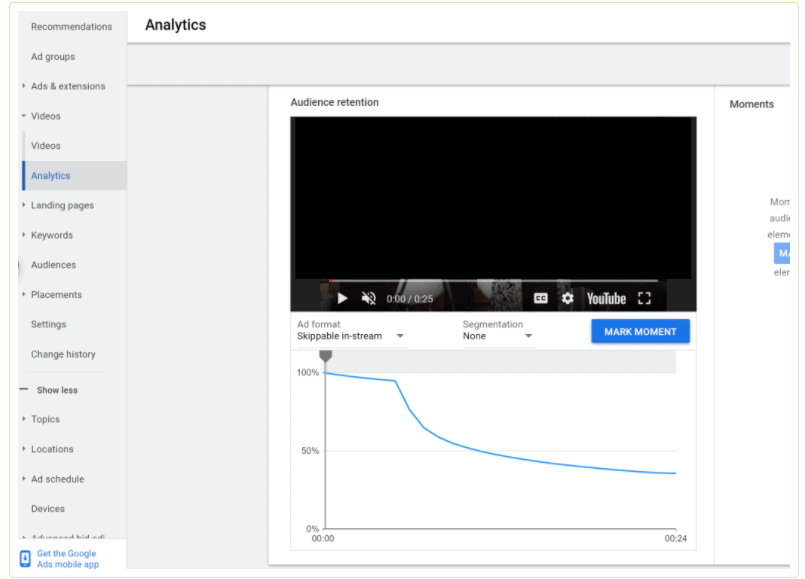Viewport: 805px width, 579px height.
Task: Click the video preview area
Action: pos(493,200)
